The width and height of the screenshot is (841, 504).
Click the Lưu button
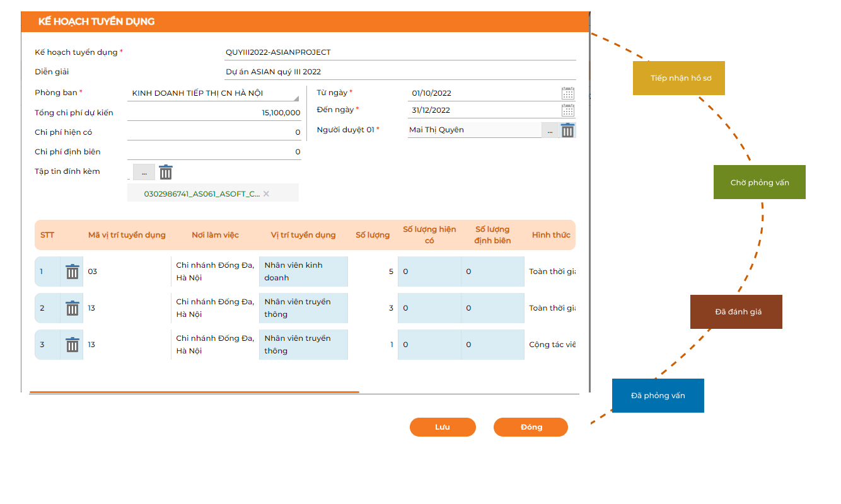coord(443,427)
